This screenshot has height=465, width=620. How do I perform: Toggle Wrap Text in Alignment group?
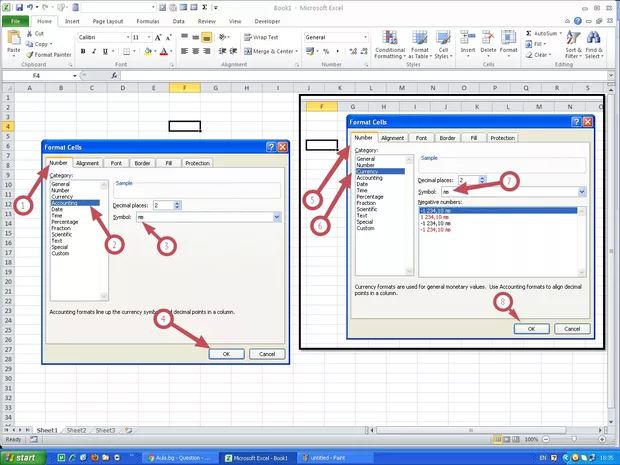[261, 37]
